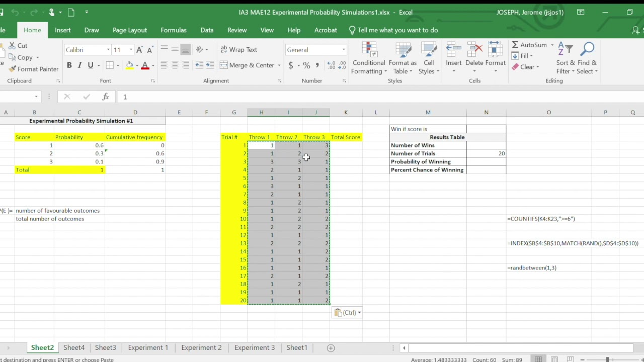Open the Insert ribbon tab
The height and width of the screenshot is (362, 644).
62,30
